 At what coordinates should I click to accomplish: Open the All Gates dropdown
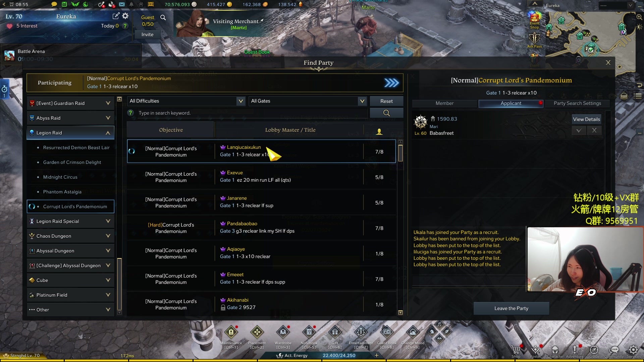[308, 101]
